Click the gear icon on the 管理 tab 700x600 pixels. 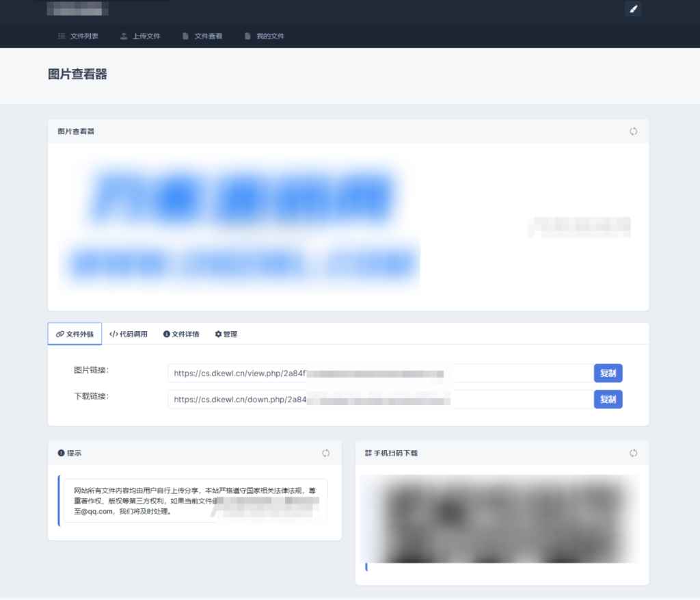point(217,334)
